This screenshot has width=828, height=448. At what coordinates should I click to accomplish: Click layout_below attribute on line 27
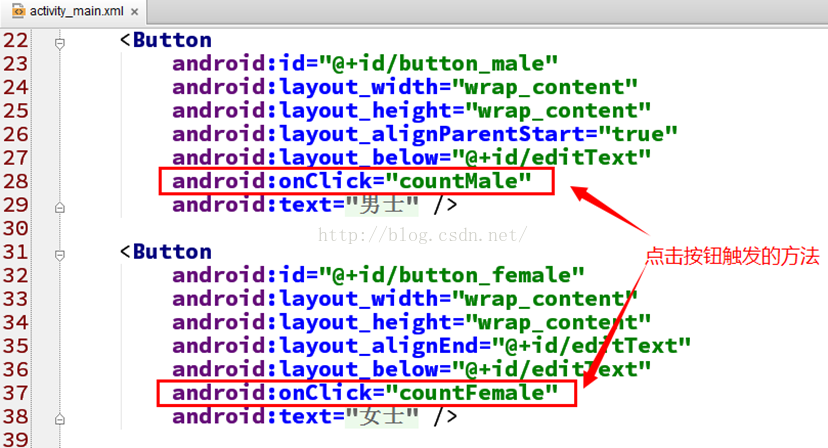point(411,158)
